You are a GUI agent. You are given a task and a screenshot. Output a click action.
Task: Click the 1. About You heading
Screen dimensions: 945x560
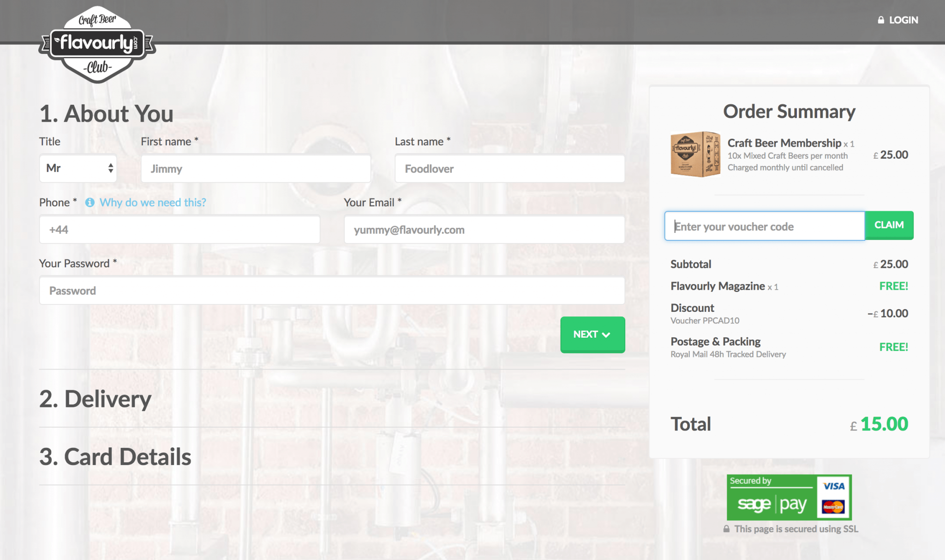click(x=107, y=113)
